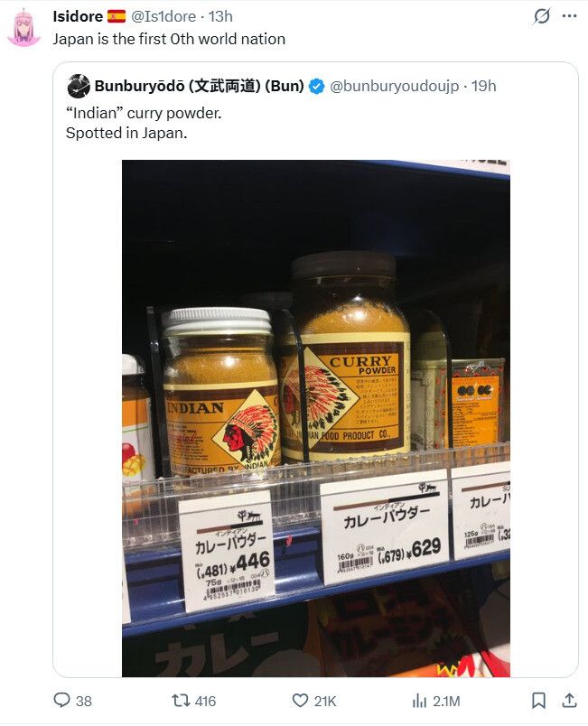This screenshot has width=588, height=726.
Task: Open the three-dot more options menu
Action: (569, 16)
